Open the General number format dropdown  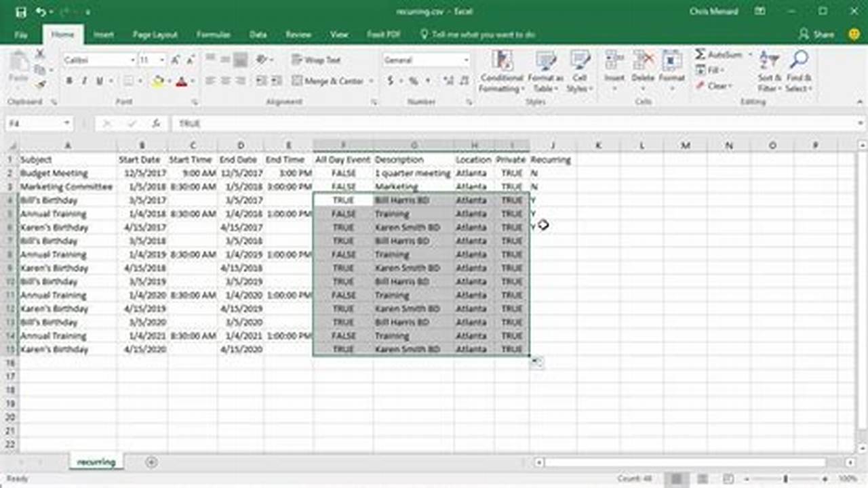pos(466,60)
